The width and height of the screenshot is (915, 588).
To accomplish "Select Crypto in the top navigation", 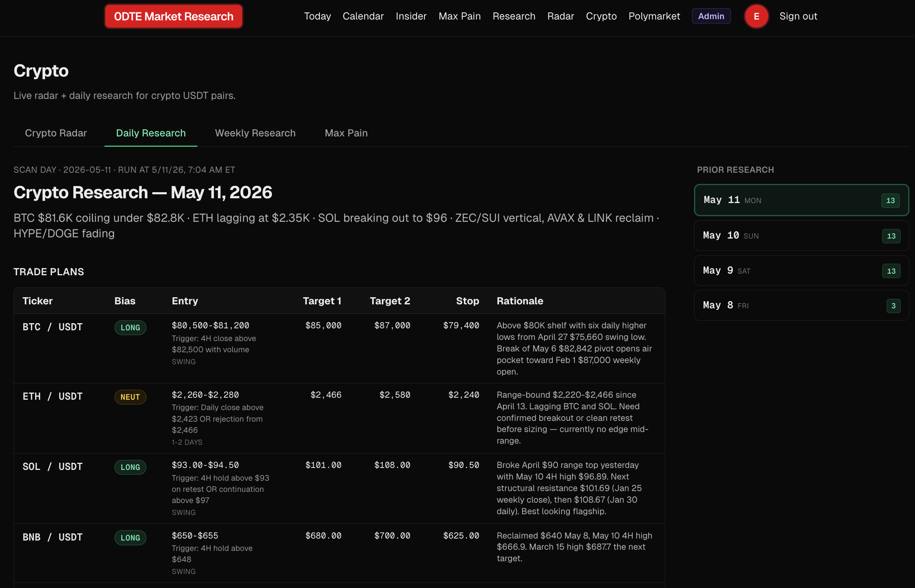I will [601, 16].
